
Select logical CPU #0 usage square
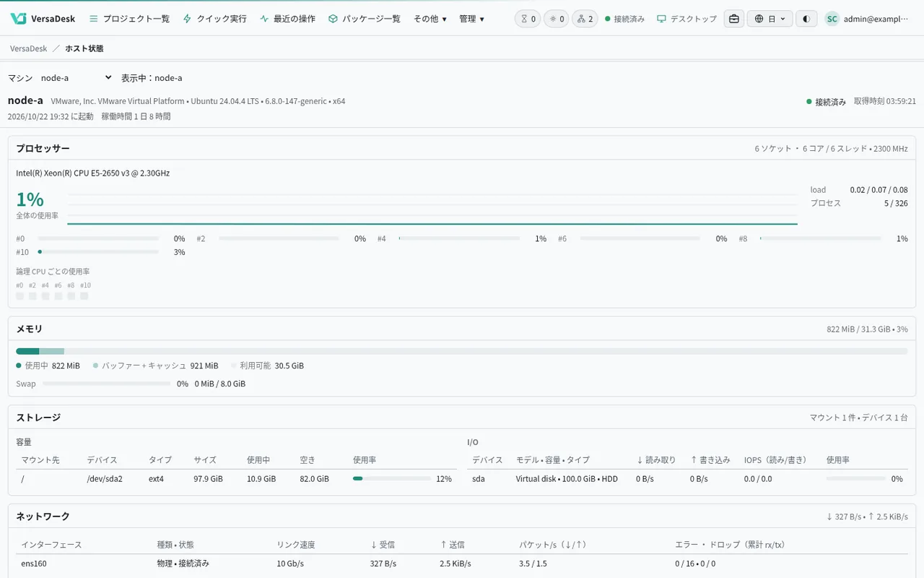point(20,296)
